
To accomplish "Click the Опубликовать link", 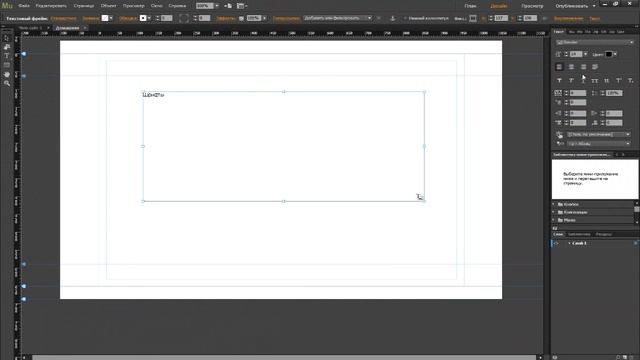I will [x=572, y=6].
